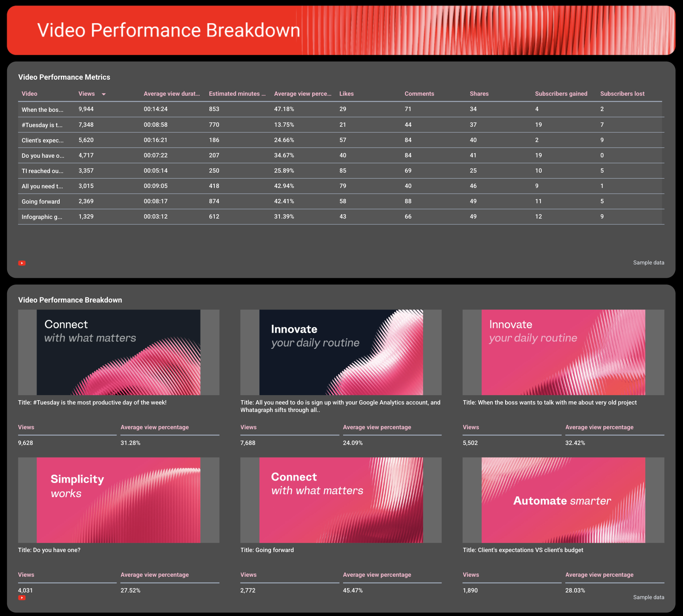The width and height of the screenshot is (683, 616).
Task: Click the Sample data label under the metrics table
Action: [x=648, y=262]
